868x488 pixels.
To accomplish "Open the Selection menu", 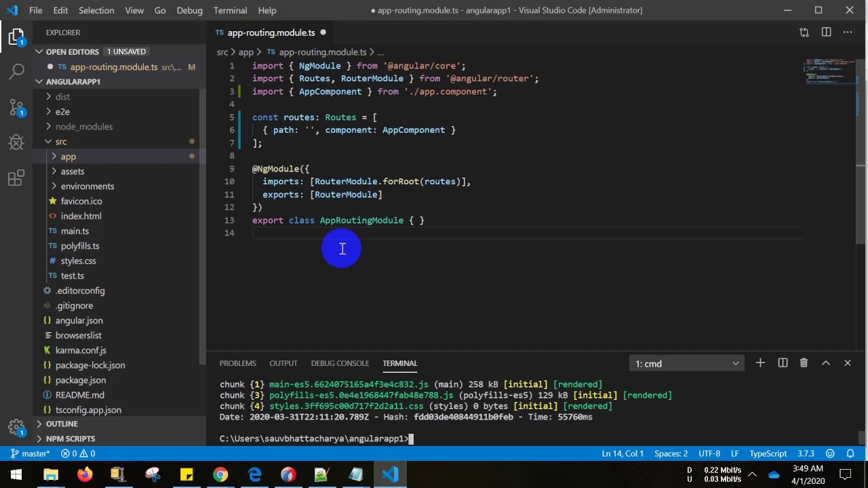I will tap(96, 10).
